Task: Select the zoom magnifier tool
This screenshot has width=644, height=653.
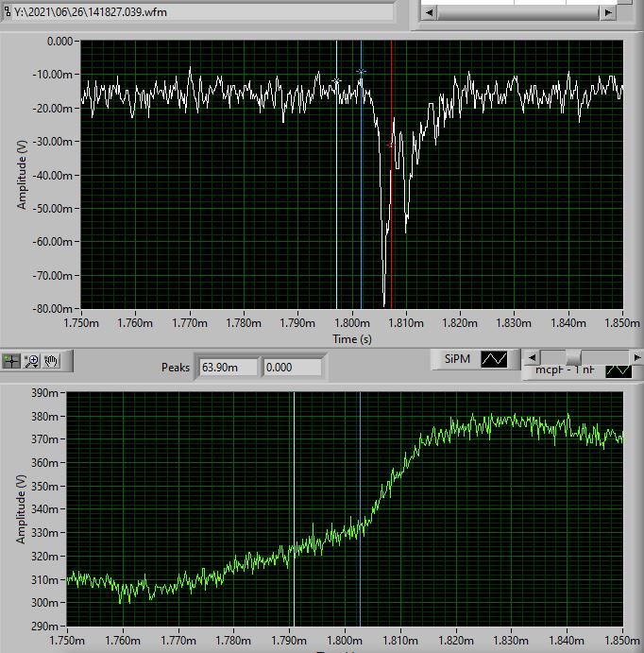Action: pyautogui.click(x=32, y=360)
